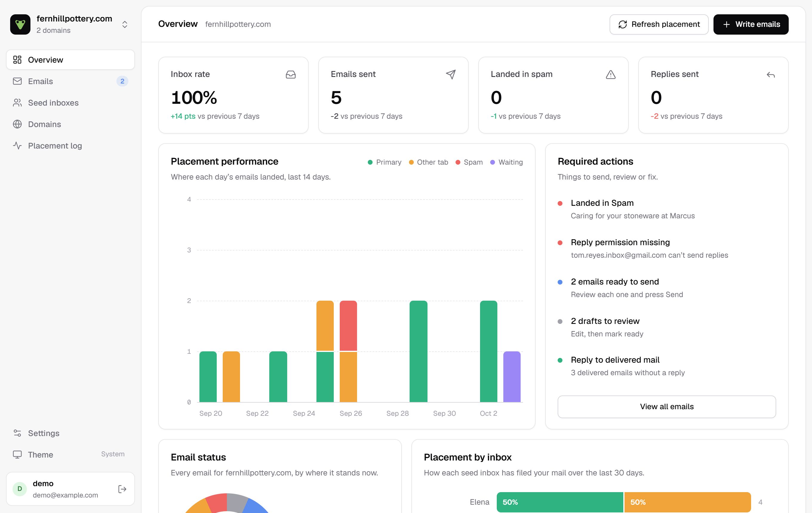Click the sign-out icon beside demo
The image size is (812, 513).
point(122,489)
